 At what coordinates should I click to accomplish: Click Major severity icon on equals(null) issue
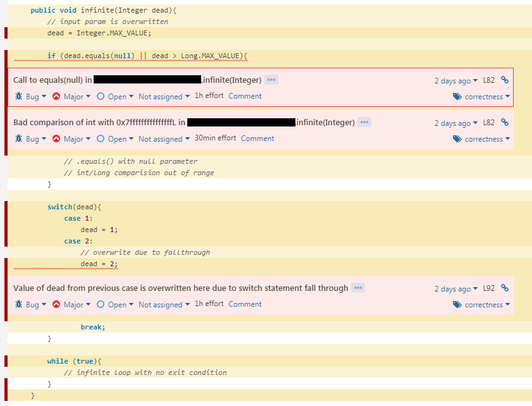(x=56, y=96)
